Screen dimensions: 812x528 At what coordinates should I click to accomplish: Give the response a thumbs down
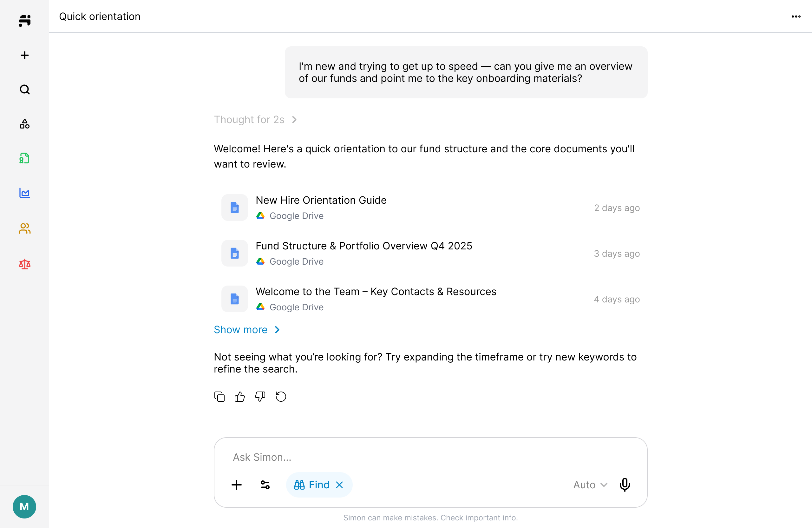click(x=260, y=396)
